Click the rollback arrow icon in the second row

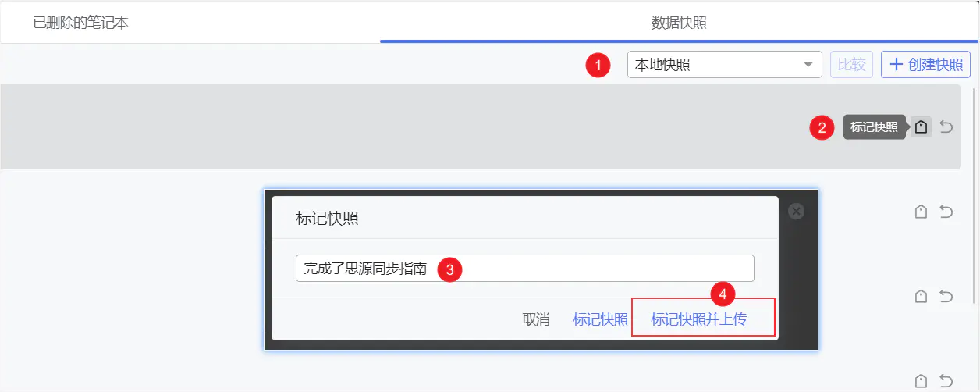coord(946,212)
